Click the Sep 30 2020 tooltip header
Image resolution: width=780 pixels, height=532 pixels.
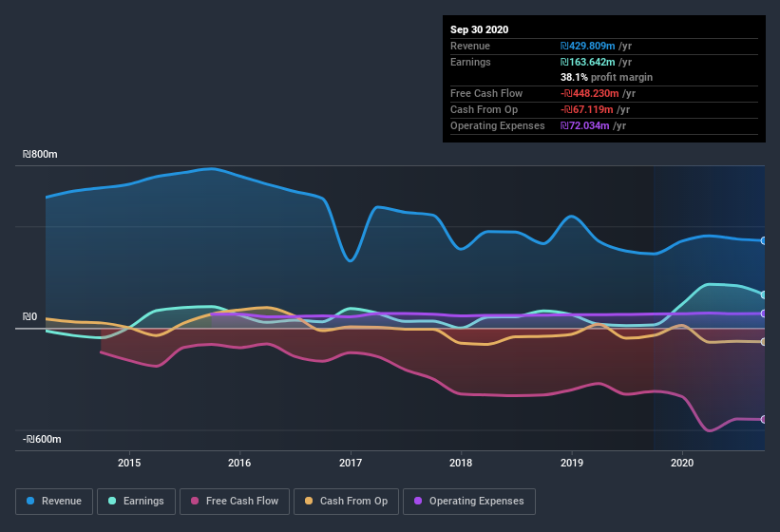(x=479, y=29)
